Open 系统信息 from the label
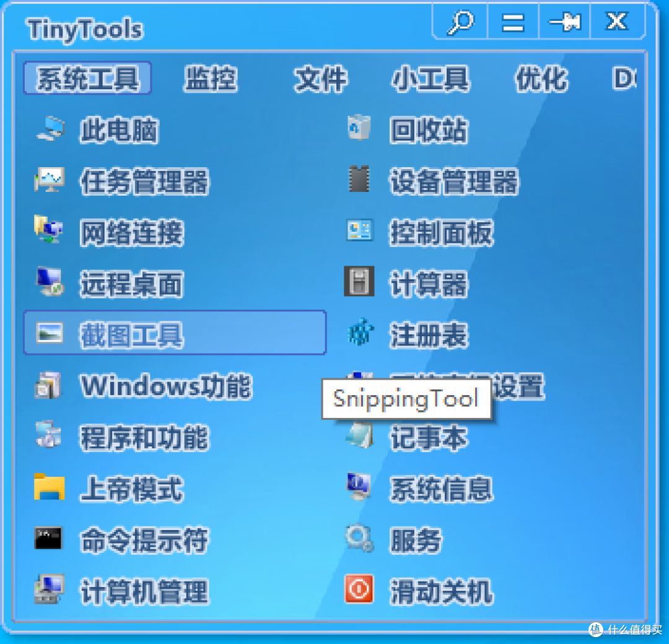 point(442,489)
